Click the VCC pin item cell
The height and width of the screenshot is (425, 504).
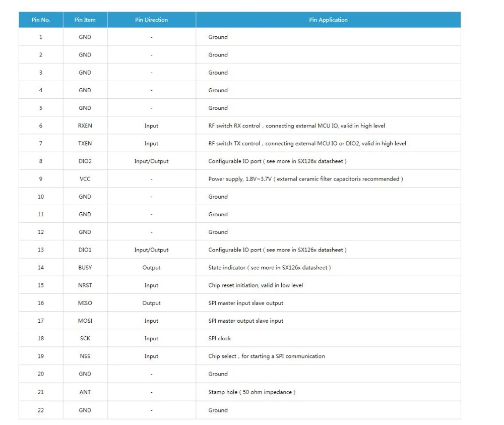click(85, 179)
